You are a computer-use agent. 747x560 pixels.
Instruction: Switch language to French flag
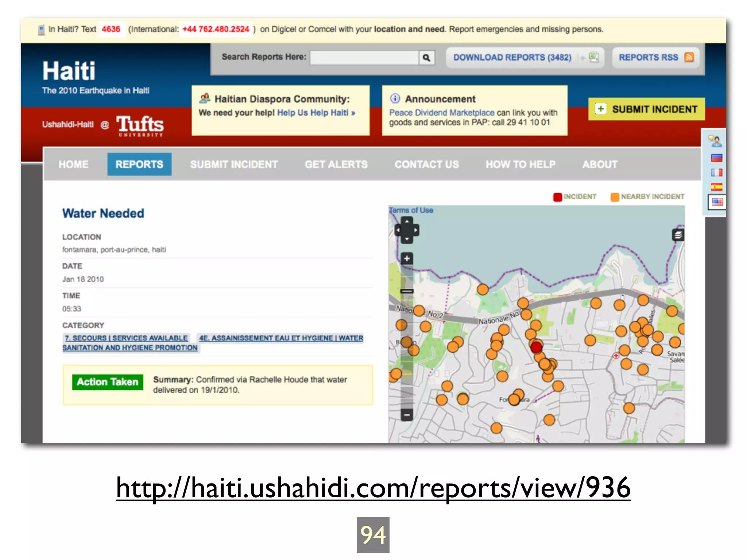pos(716,172)
